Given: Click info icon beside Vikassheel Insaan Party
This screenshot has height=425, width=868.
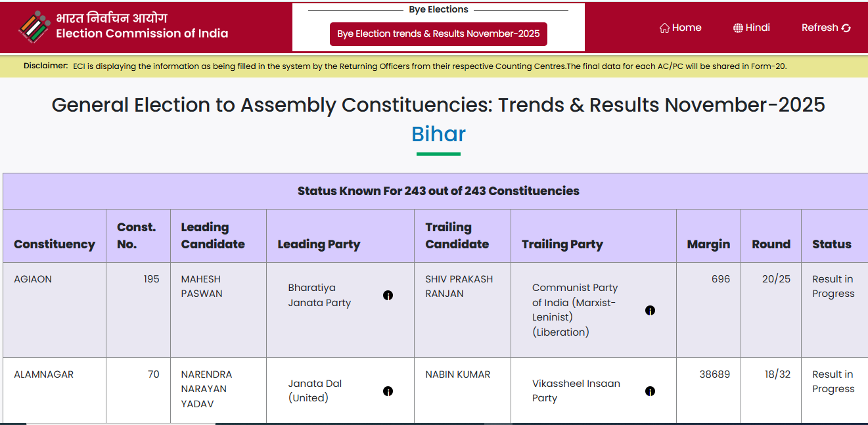Looking at the screenshot, I should [650, 391].
